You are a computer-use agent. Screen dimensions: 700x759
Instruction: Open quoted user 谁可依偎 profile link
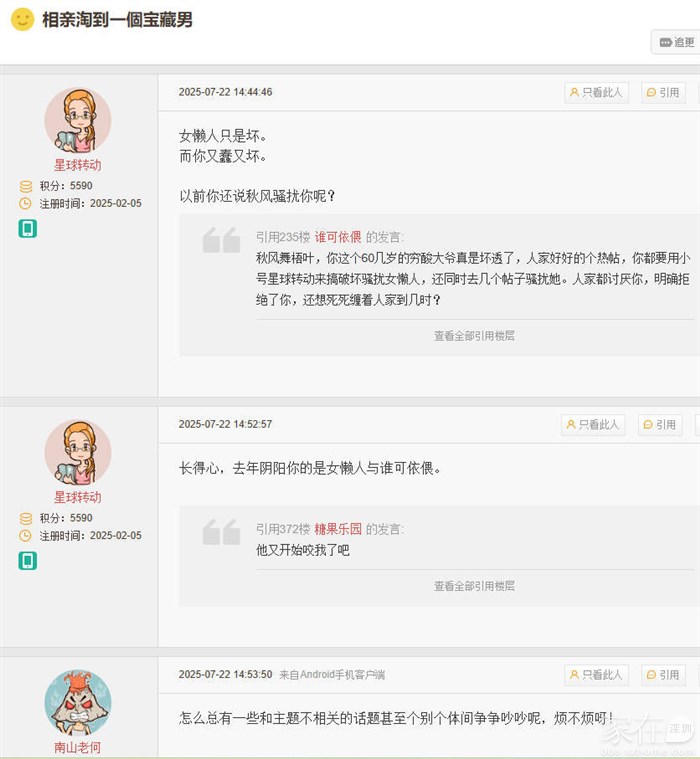point(338,237)
